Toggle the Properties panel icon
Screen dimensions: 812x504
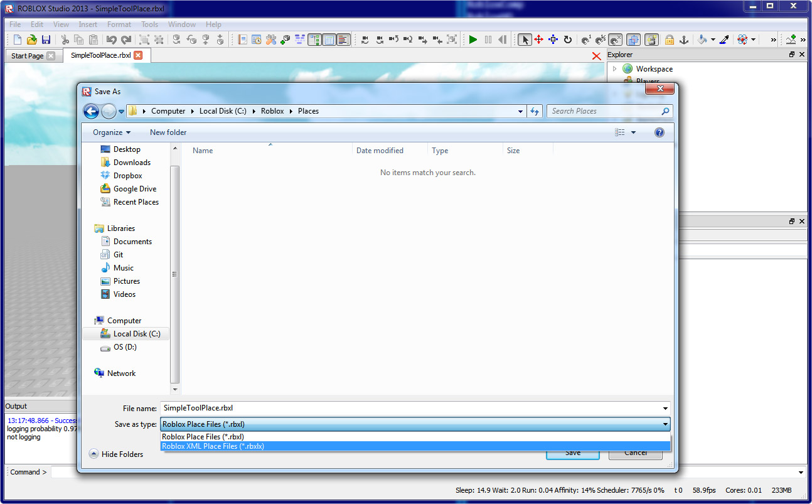click(328, 40)
